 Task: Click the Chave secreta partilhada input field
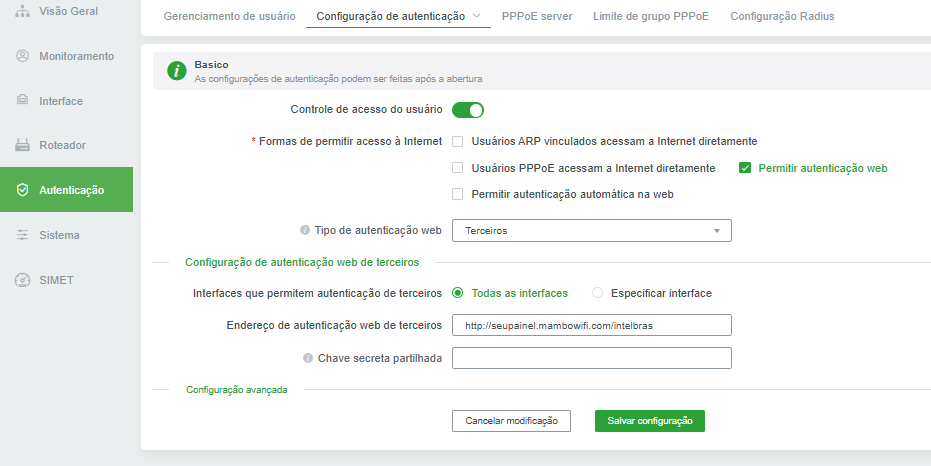pyautogui.click(x=592, y=358)
